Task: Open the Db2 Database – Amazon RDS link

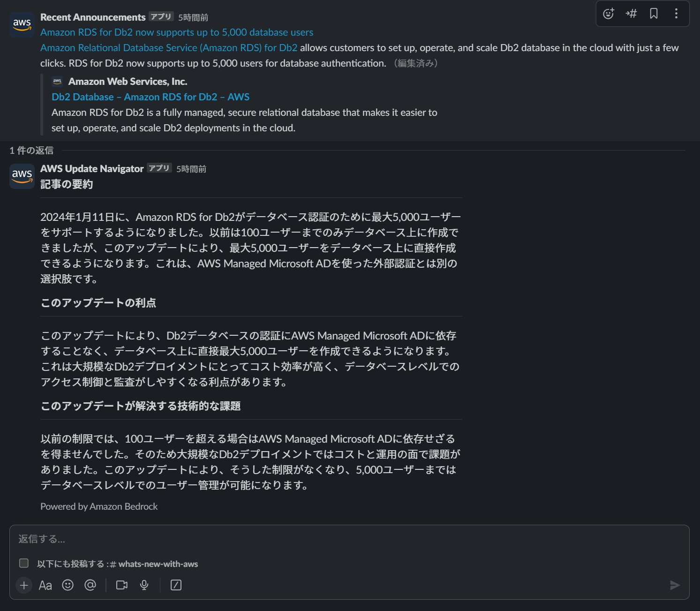Action: pyautogui.click(x=151, y=97)
